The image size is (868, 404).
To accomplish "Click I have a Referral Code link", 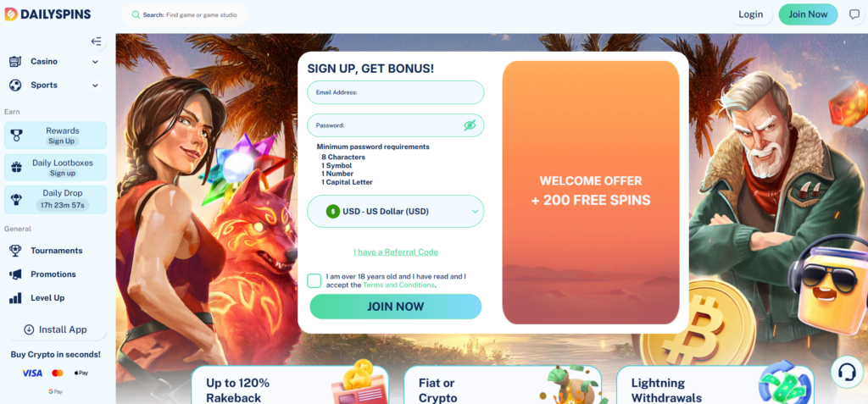I will coord(396,252).
